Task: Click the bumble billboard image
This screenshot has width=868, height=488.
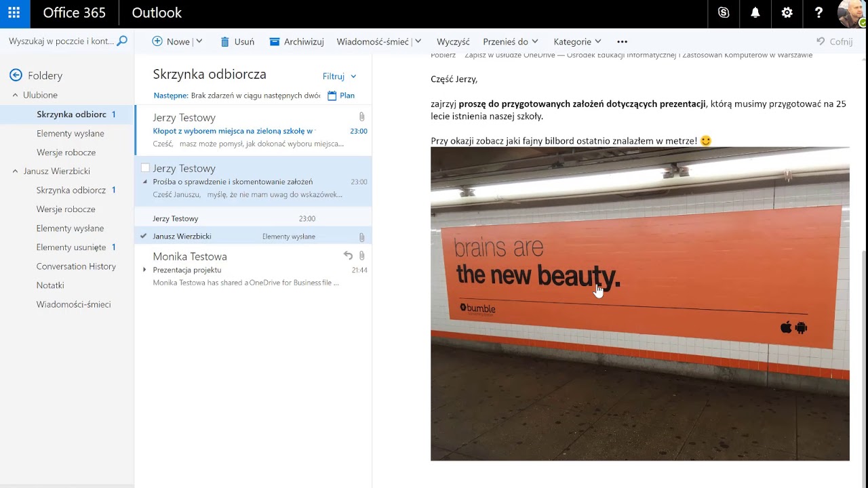Action: (x=639, y=304)
